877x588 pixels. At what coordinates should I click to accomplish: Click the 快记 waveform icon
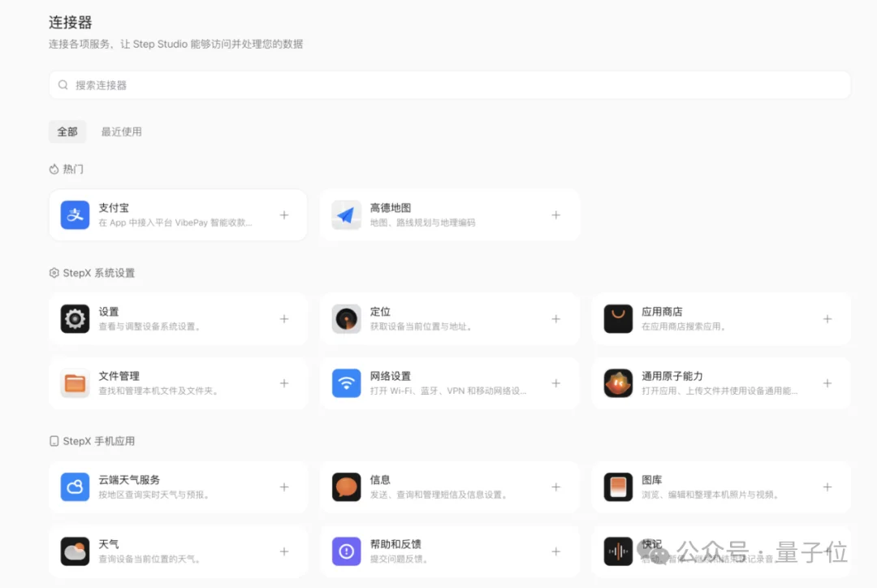[618, 551]
